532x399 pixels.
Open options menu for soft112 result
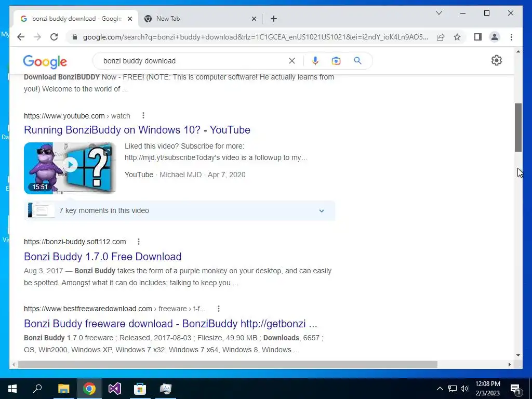pyautogui.click(x=138, y=242)
